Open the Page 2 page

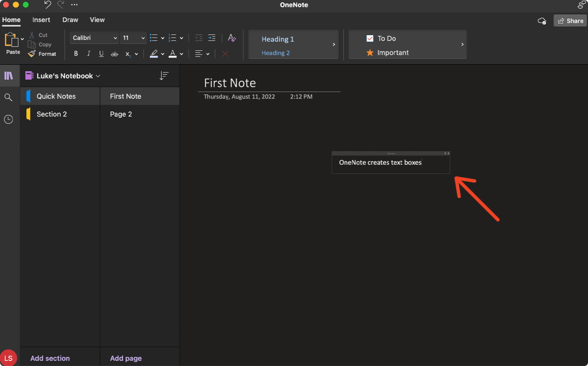(140, 114)
